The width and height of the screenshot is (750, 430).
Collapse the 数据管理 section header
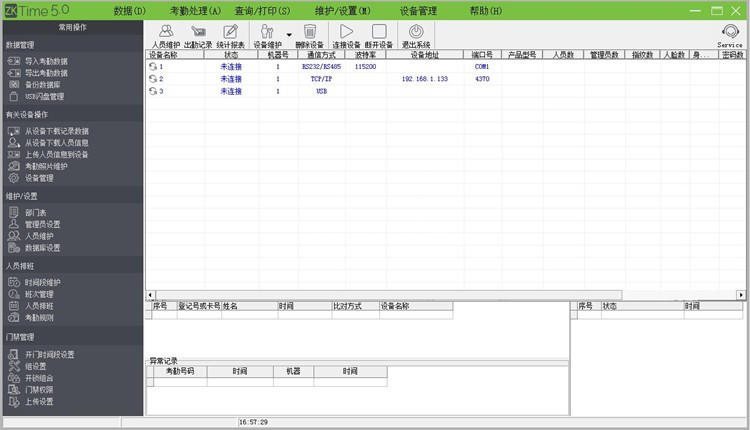coord(73,44)
